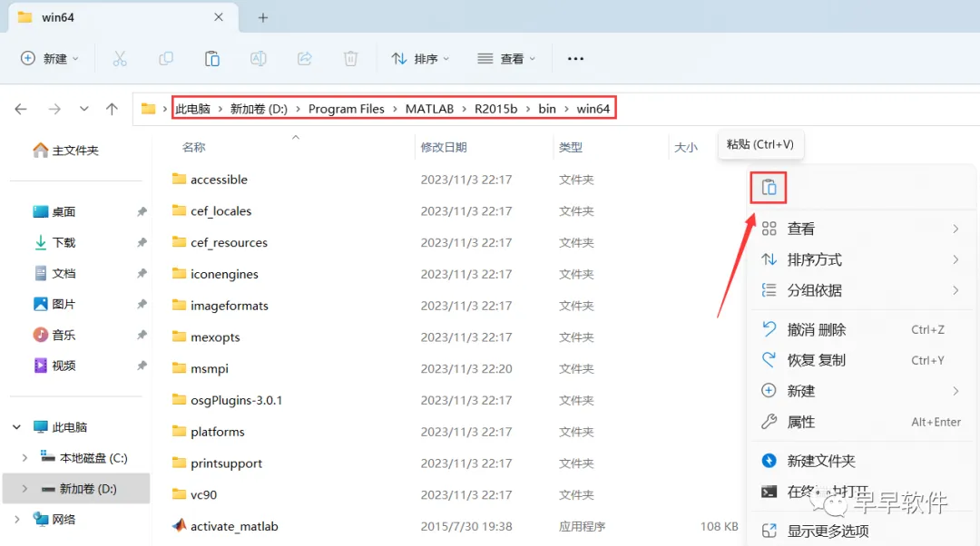The height and width of the screenshot is (546, 980).
Task: Open 视频 in the sidebar
Action: point(54,366)
